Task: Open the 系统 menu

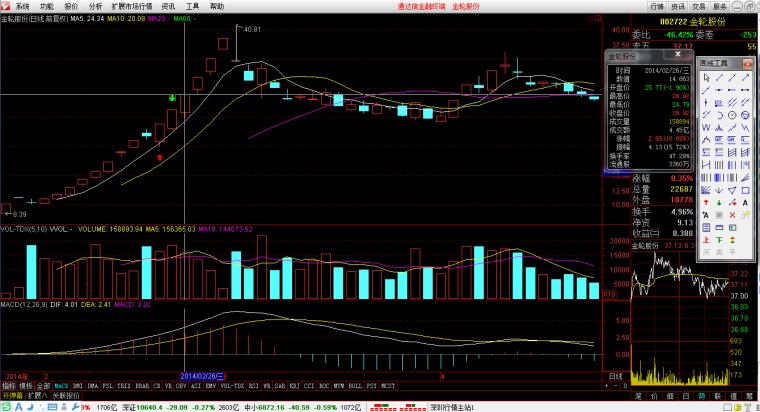Action: pos(22,6)
